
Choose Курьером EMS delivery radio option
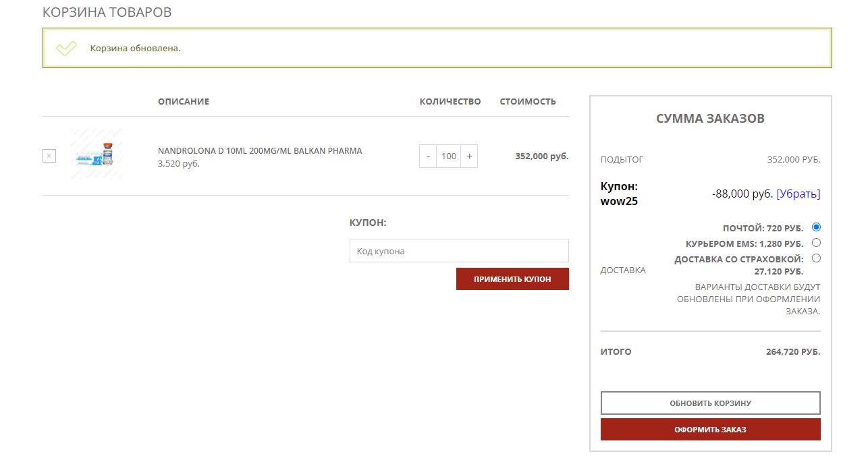coord(817,243)
